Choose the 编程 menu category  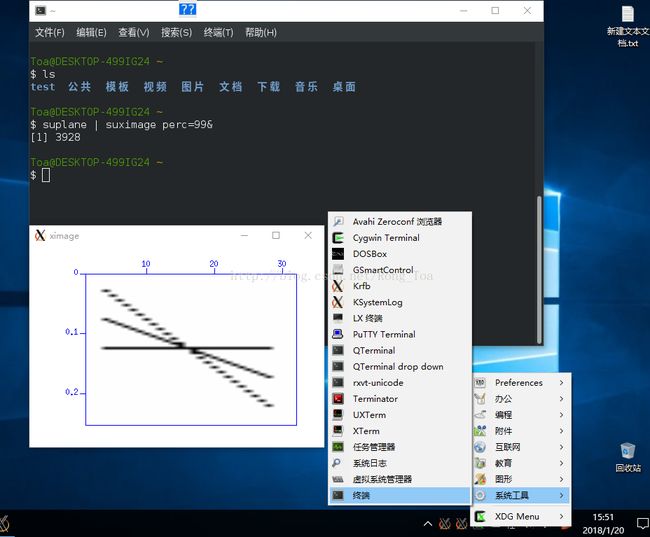tap(522, 415)
